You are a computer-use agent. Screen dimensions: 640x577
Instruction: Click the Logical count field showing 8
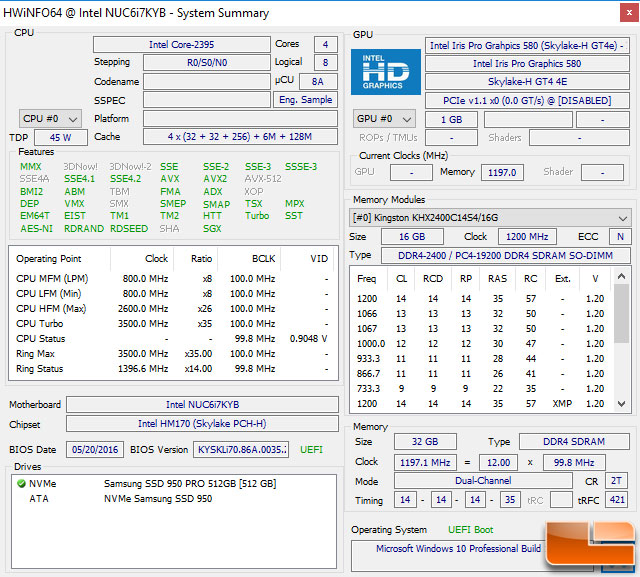pos(326,63)
